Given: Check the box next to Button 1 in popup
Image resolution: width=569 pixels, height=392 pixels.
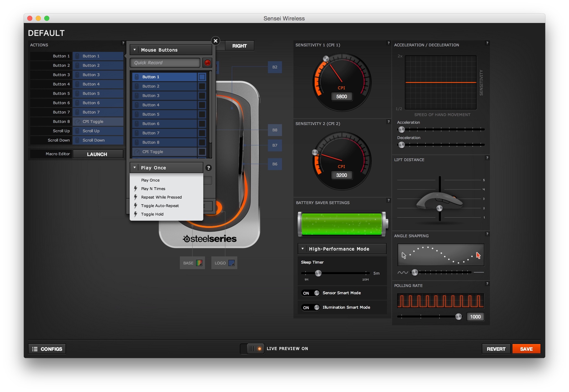Looking at the screenshot, I should (202, 77).
